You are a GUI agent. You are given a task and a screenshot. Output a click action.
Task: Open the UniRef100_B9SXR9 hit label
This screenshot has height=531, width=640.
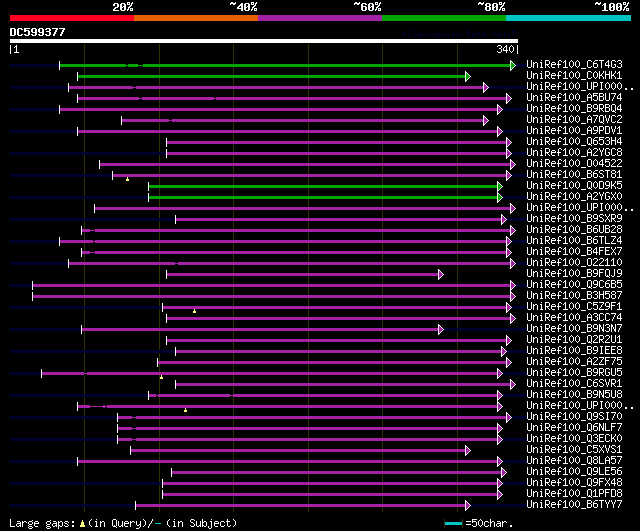coord(574,219)
